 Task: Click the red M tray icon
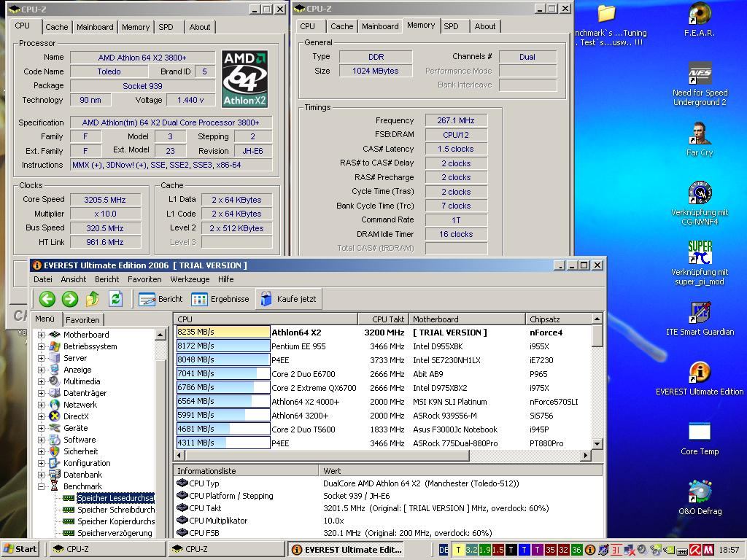(x=708, y=550)
